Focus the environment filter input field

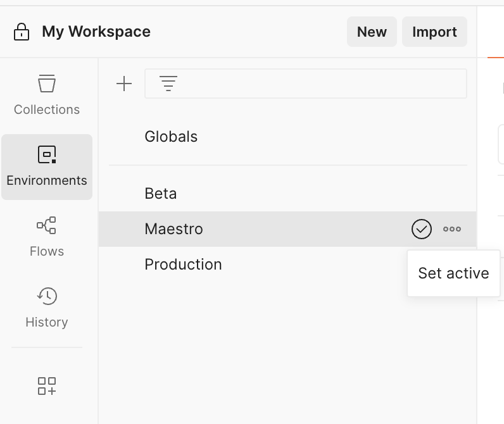click(x=306, y=84)
